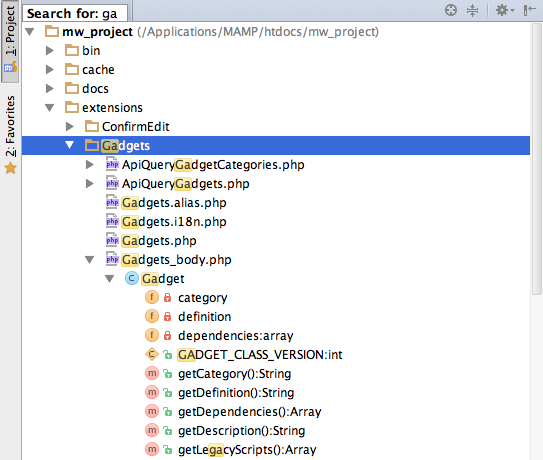This screenshot has height=460, width=543.
Task: Click the collapse all toolbar icon
Action: (x=472, y=10)
